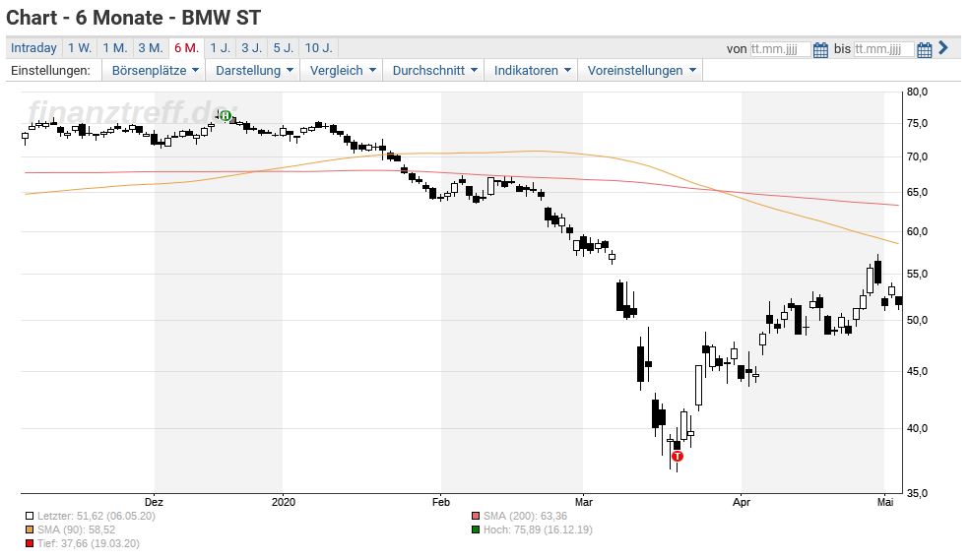Click the orange SMA (90) legend swatch
This screenshot has width=970, height=560.
[x=30, y=529]
